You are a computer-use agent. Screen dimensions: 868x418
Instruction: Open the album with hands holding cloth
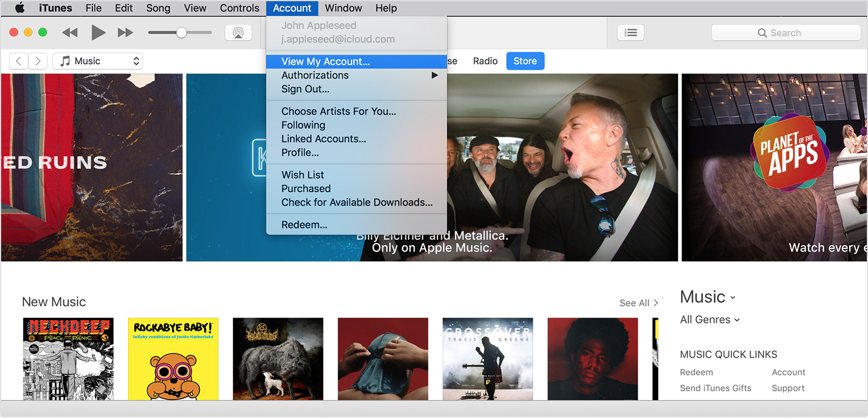click(383, 359)
